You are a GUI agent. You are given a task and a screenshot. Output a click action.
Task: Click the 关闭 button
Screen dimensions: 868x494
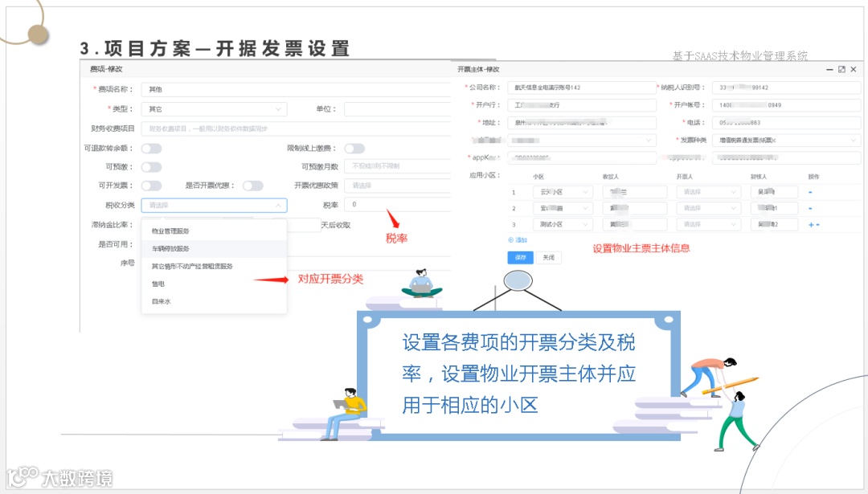click(549, 258)
